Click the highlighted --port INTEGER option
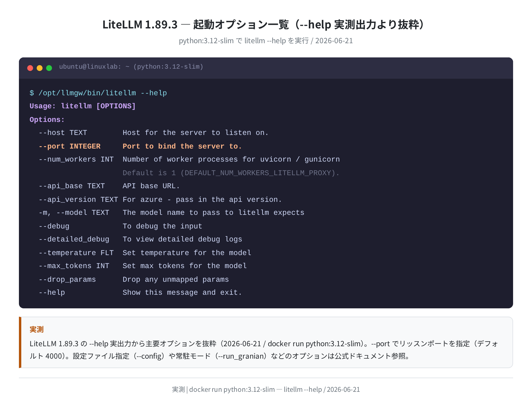This screenshot has height=406, width=532. pyautogui.click(x=70, y=146)
